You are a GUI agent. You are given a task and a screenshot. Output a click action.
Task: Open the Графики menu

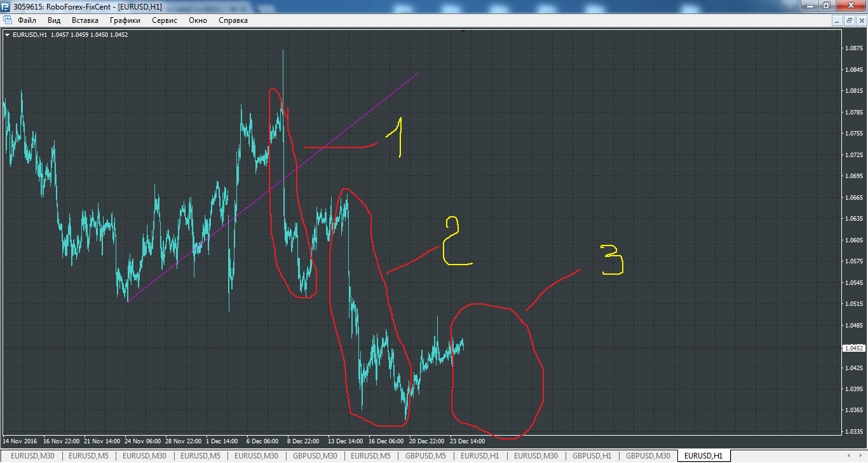coord(125,20)
